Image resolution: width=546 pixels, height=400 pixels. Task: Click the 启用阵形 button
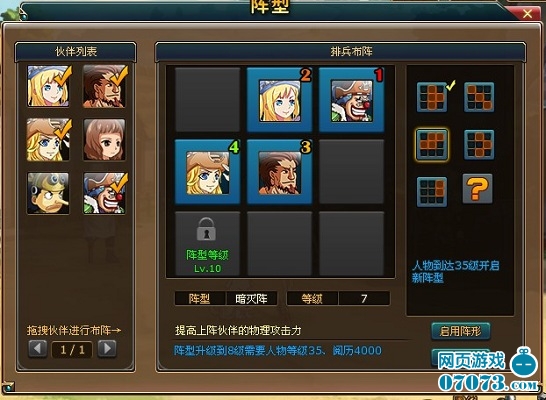(x=460, y=331)
